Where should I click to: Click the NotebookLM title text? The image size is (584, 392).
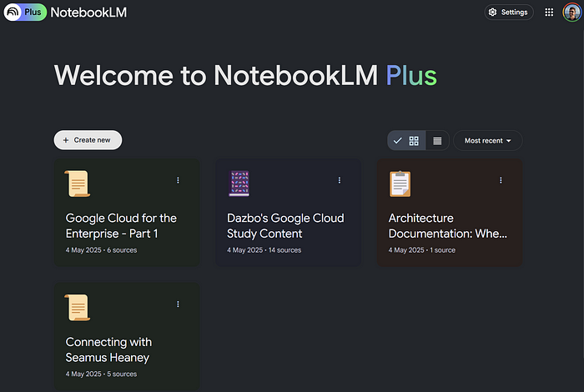point(88,13)
